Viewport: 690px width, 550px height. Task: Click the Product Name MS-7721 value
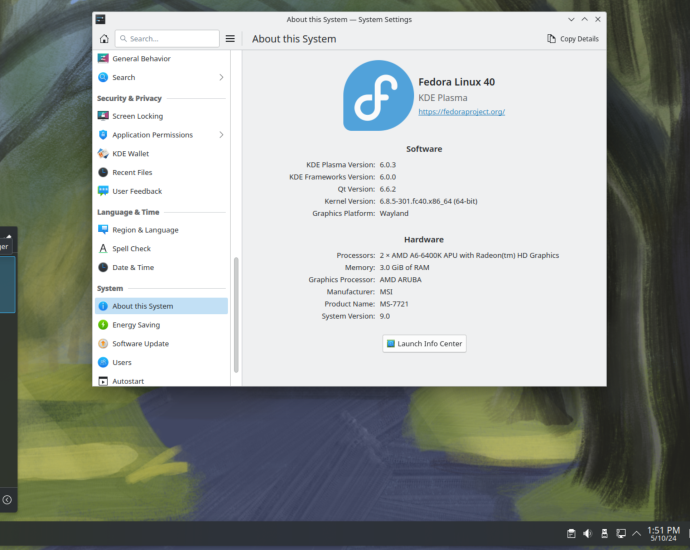[394, 304]
